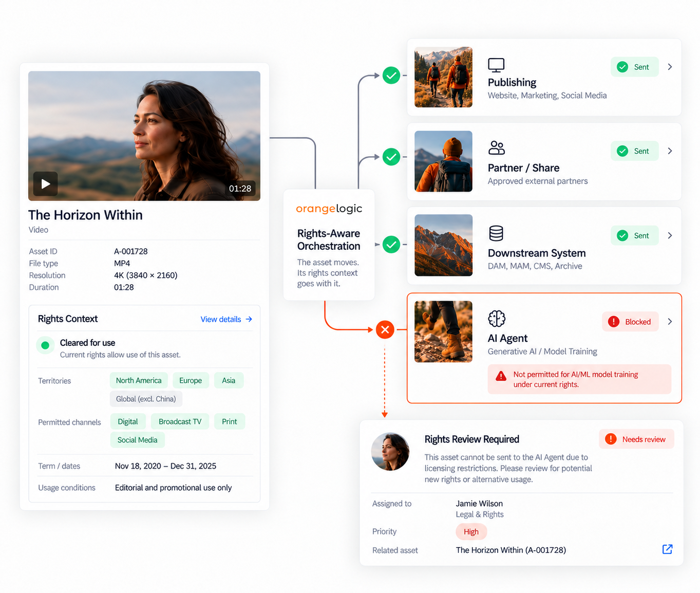Click the green checkmark before the Publishing card
The width and height of the screenshot is (700, 593).
391,76
